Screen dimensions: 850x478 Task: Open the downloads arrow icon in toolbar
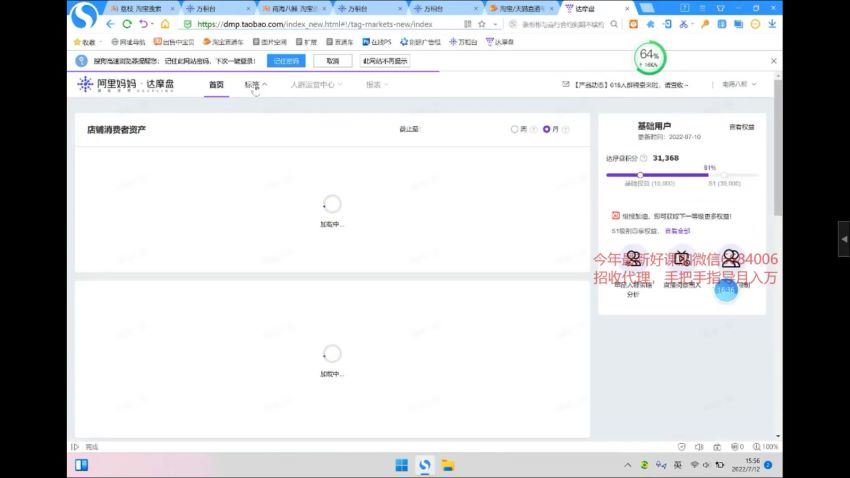(x=772, y=24)
